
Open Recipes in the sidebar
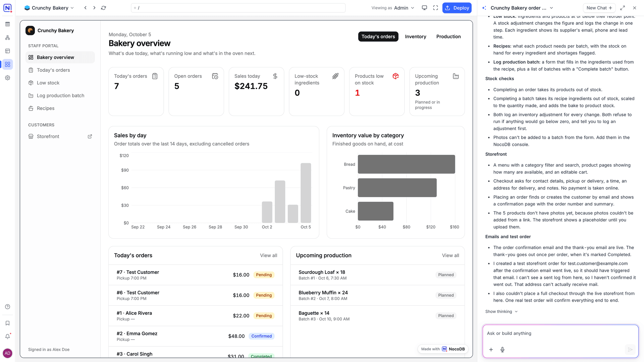pos(60,108)
